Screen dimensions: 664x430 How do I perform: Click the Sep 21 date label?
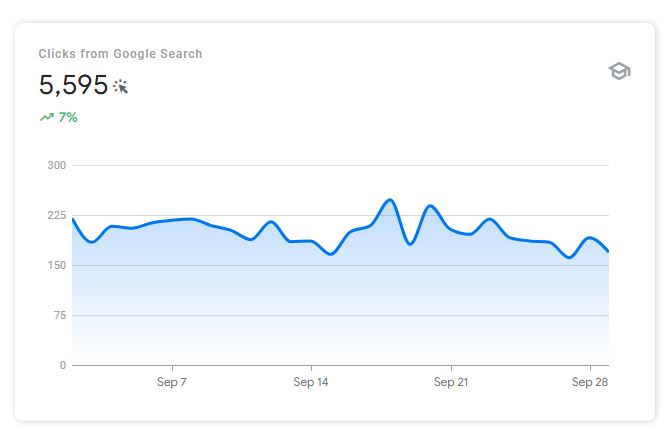[451, 382]
